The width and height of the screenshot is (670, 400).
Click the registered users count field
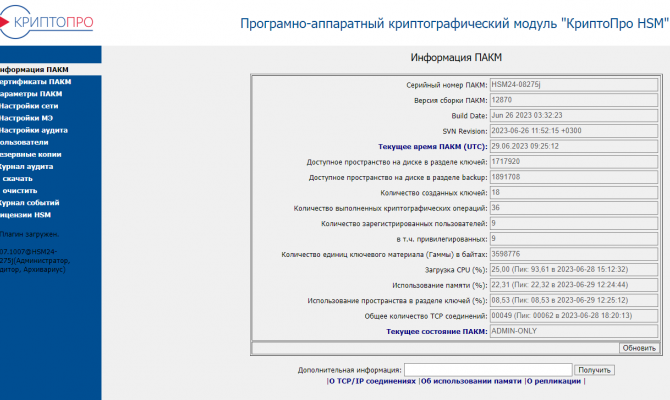point(574,223)
